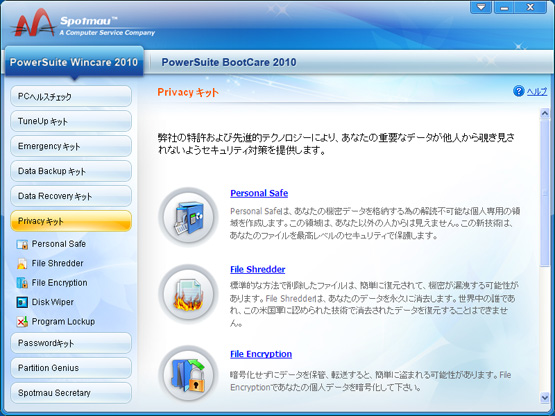555x416 pixels.
Task: Select Disk Wiper icon in sidebar
Action: click(22, 302)
